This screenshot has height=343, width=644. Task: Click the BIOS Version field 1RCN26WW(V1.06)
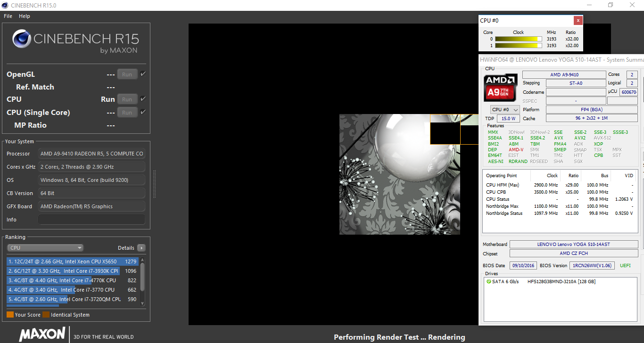click(x=591, y=265)
